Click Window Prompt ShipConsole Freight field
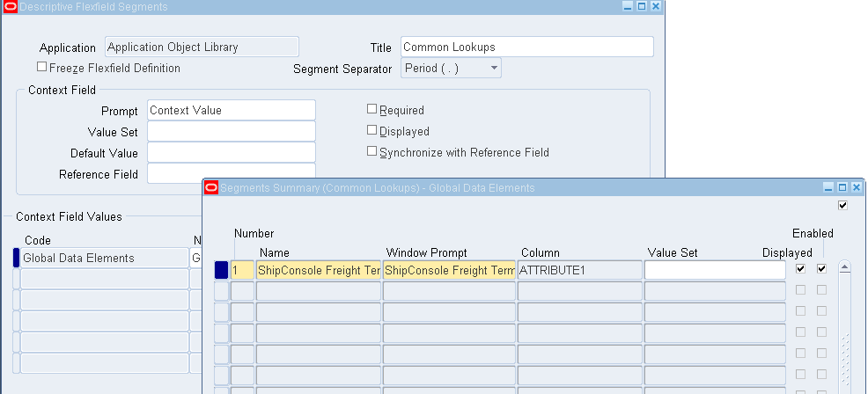 [x=449, y=271]
